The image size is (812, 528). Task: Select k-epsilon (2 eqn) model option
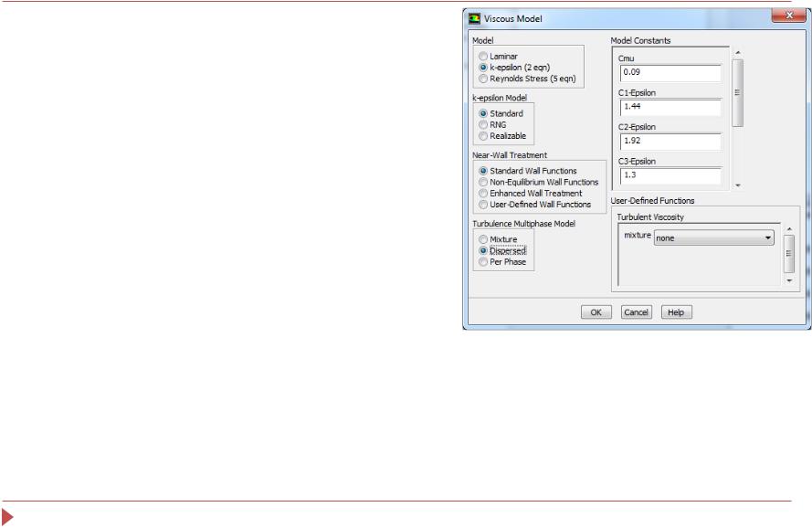pyautogui.click(x=483, y=68)
